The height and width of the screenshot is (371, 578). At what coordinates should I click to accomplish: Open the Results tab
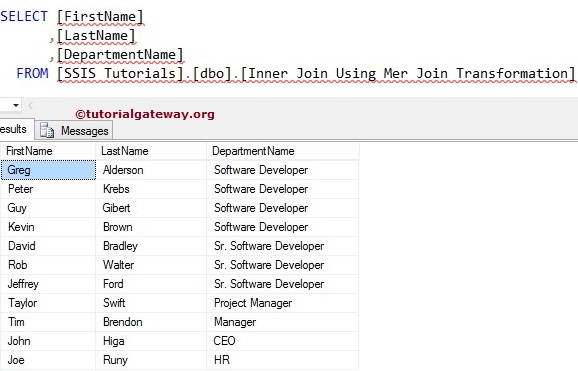pos(16,129)
